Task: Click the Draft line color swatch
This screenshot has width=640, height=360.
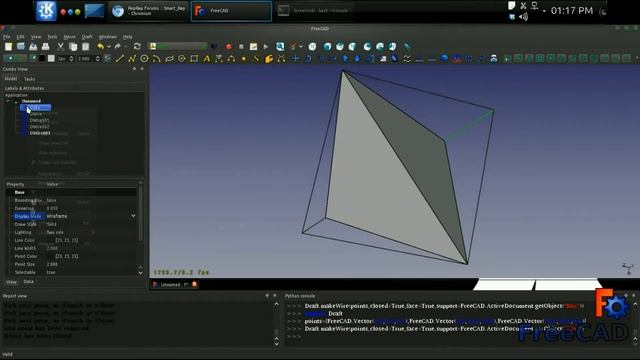Action: [42, 59]
